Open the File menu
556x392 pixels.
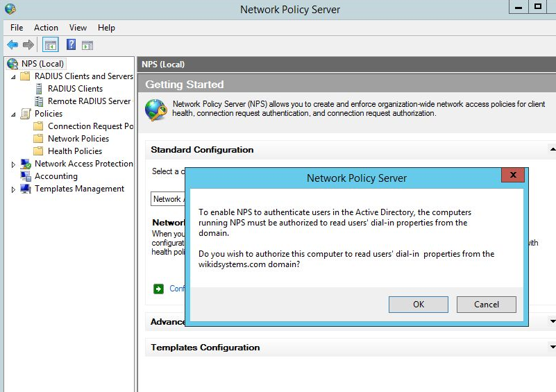[17, 28]
